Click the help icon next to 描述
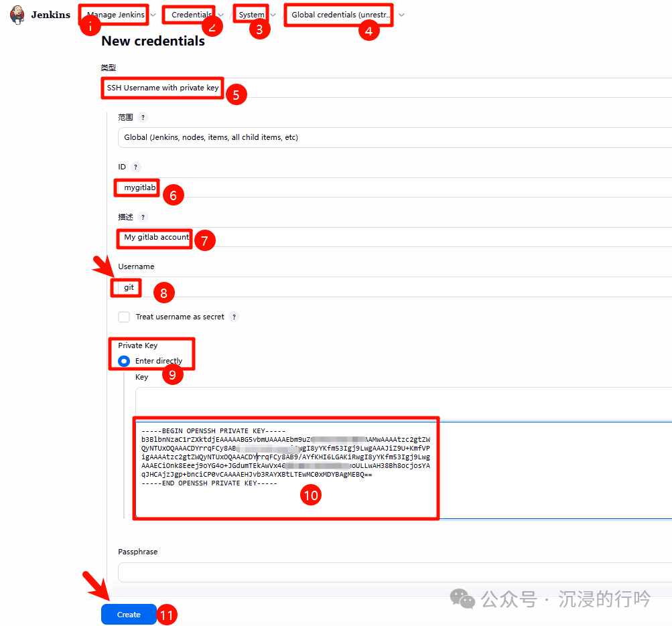Image resolution: width=672 pixels, height=626 pixels. click(x=141, y=217)
